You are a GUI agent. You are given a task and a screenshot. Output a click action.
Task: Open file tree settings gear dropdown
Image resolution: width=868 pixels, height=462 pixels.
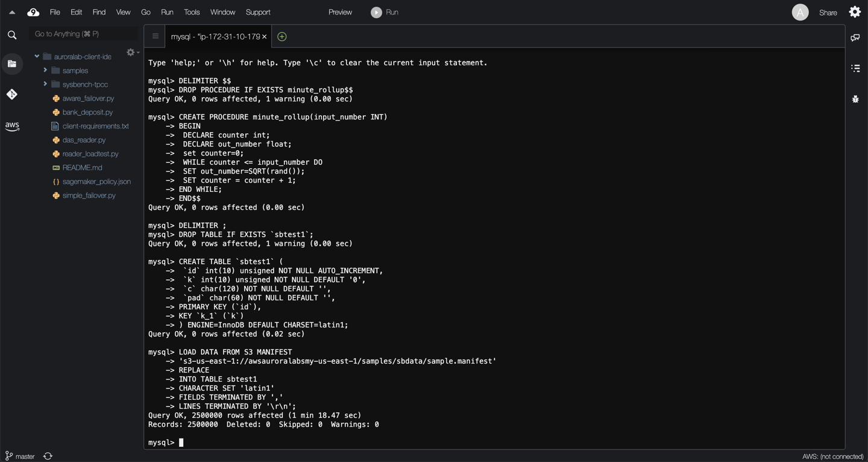click(x=132, y=53)
